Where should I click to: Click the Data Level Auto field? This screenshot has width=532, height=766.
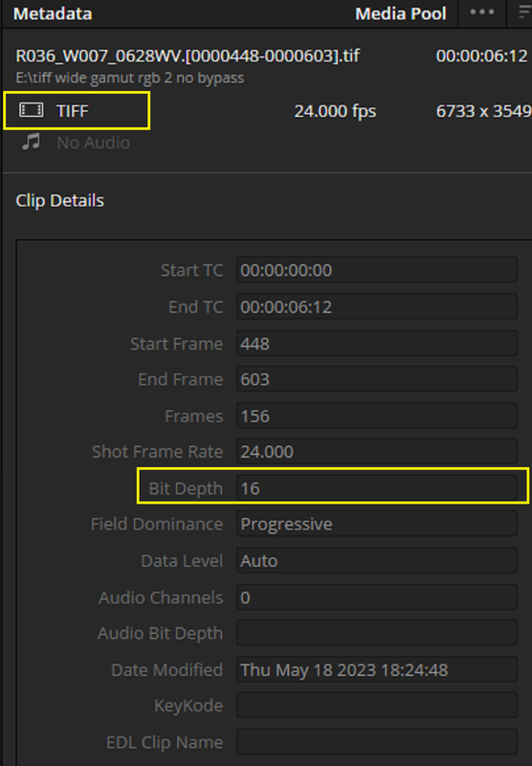click(377, 560)
